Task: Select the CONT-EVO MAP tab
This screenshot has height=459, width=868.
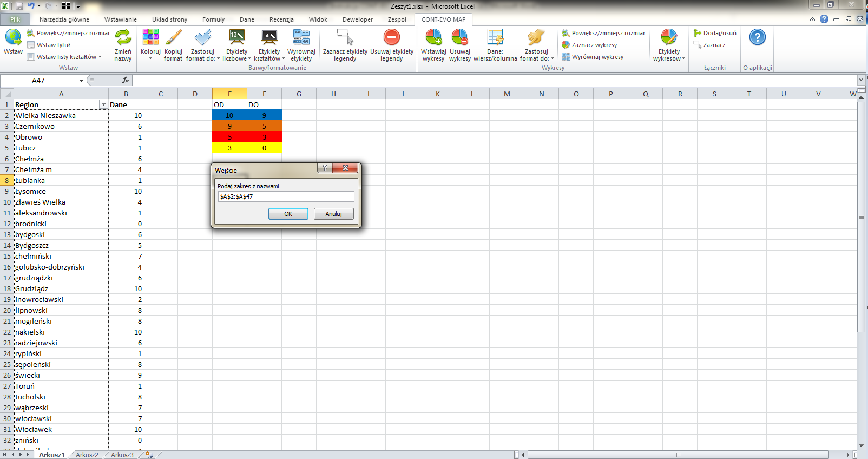Action: [x=444, y=19]
